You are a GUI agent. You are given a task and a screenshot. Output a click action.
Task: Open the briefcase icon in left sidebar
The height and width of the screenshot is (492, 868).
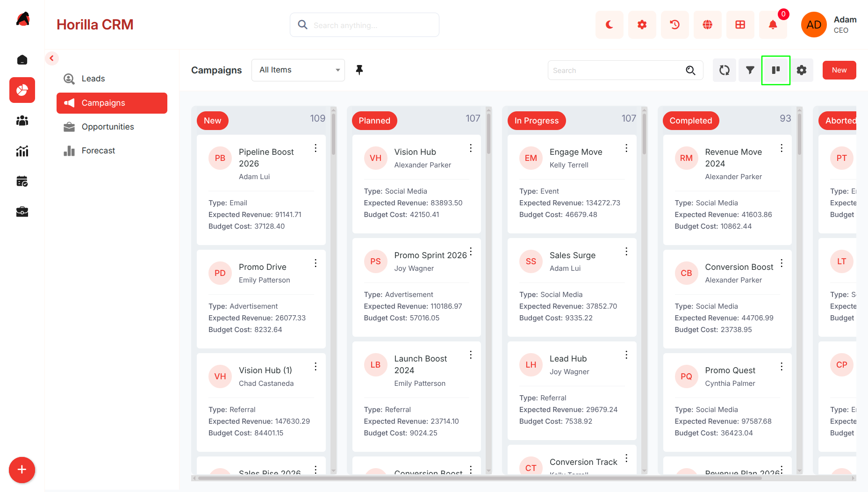(22, 212)
